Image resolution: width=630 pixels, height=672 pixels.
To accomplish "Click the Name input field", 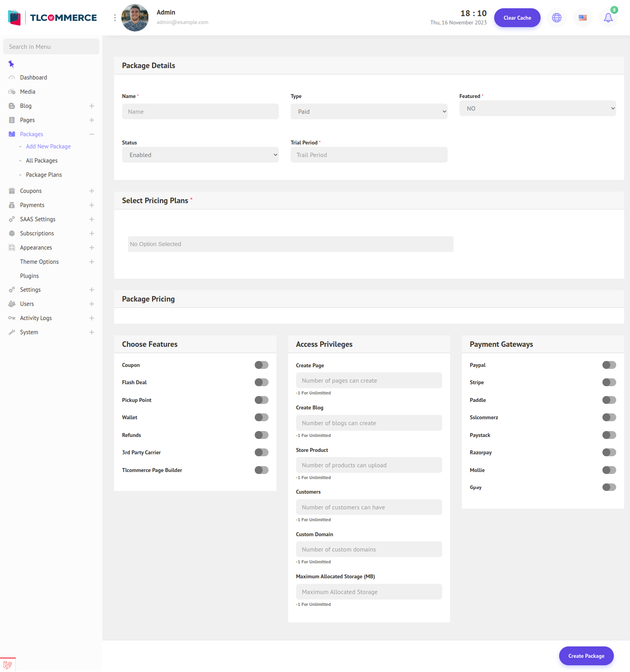I will pyautogui.click(x=200, y=111).
